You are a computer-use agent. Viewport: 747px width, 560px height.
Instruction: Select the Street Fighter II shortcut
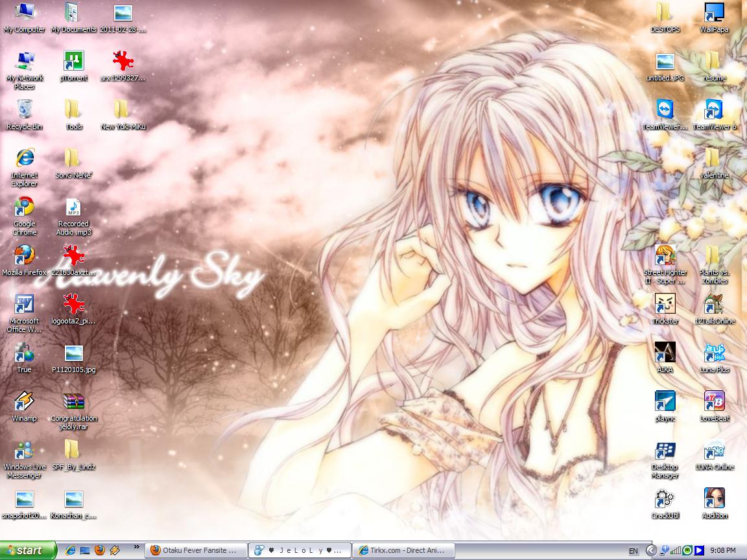[665, 264]
